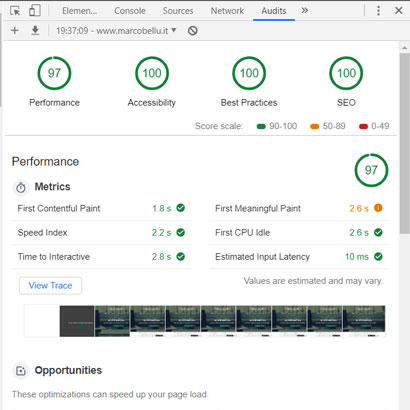Click the Opportunities section icon

[x=21, y=371]
